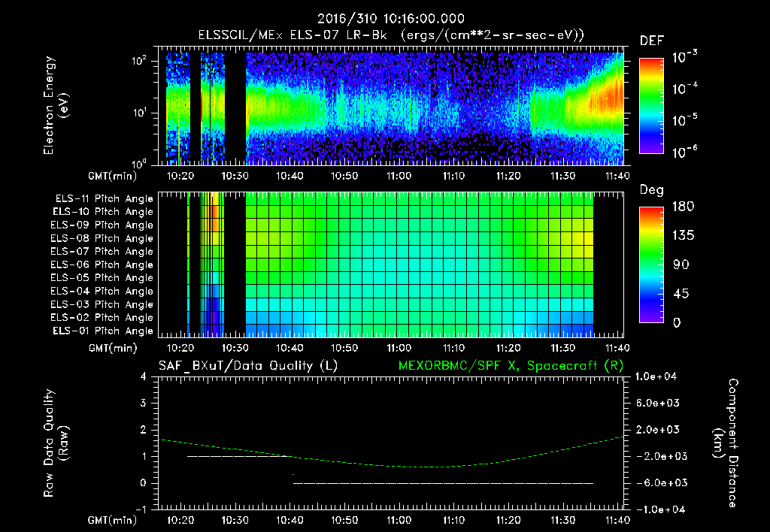The image size is (770, 532).
Task: Click the data quality line at level 1
Action: 238,456
